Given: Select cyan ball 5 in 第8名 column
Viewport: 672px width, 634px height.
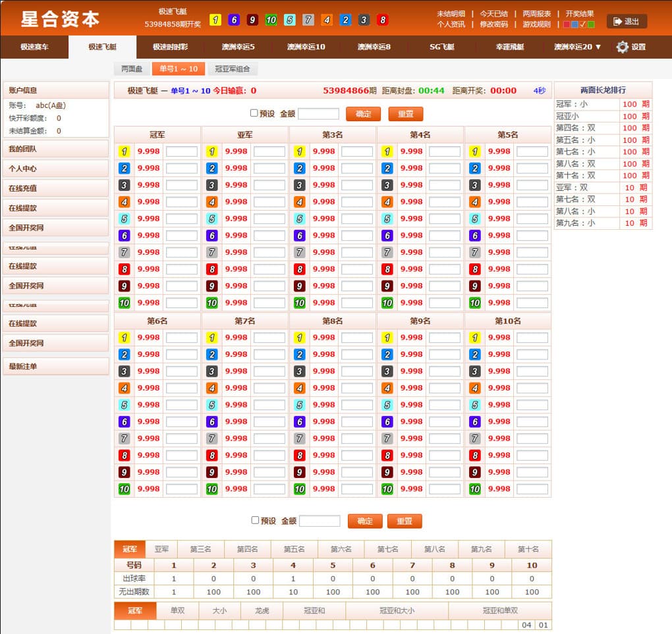Looking at the screenshot, I should click(299, 405).
